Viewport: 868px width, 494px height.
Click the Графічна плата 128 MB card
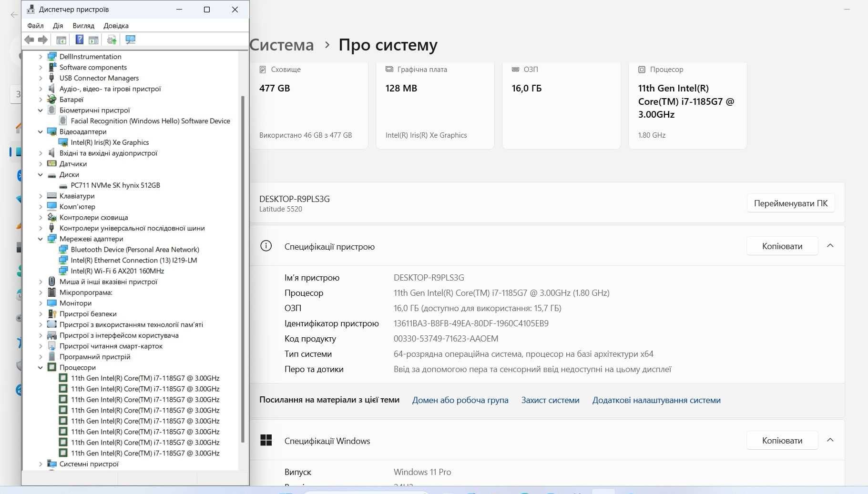point(435,105)
